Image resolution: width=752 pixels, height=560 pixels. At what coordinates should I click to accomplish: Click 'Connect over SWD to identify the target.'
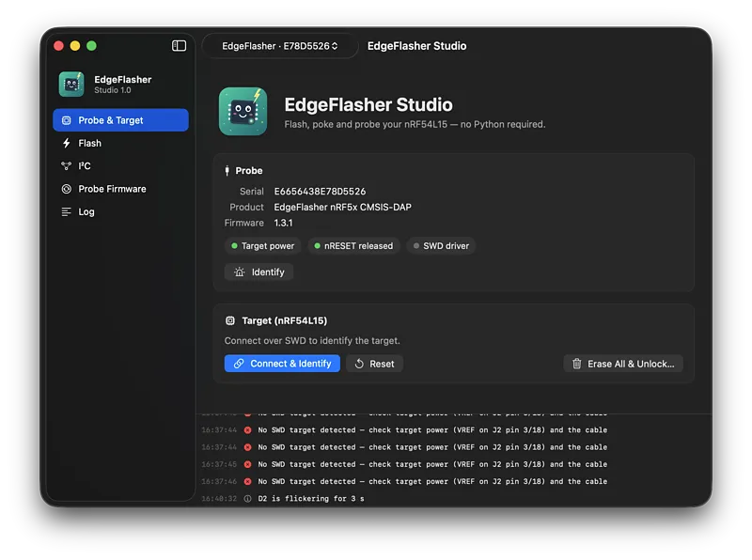click(x=312, y=341)
